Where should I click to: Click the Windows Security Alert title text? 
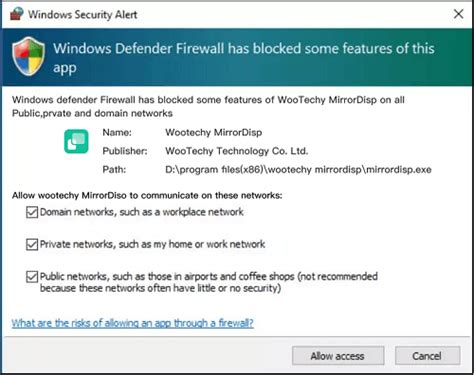click(82, 14)
